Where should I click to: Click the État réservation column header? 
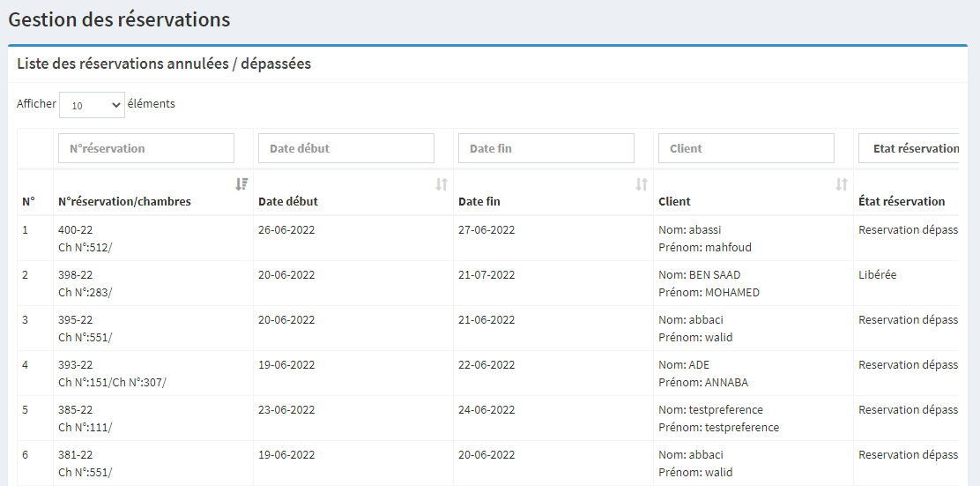[901, 201]
